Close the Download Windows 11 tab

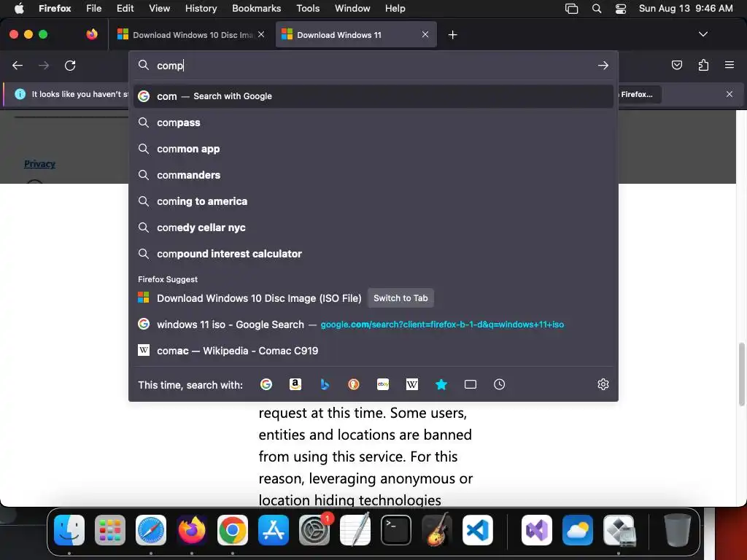425,34
